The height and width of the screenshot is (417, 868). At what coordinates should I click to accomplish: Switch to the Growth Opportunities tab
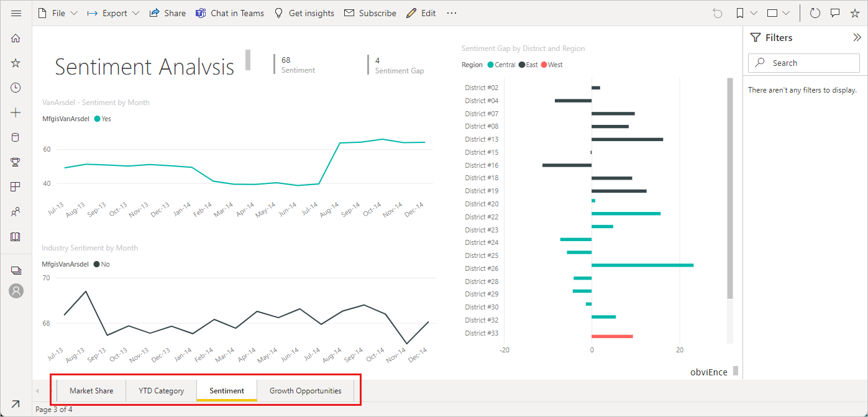[x=305, y=391]
